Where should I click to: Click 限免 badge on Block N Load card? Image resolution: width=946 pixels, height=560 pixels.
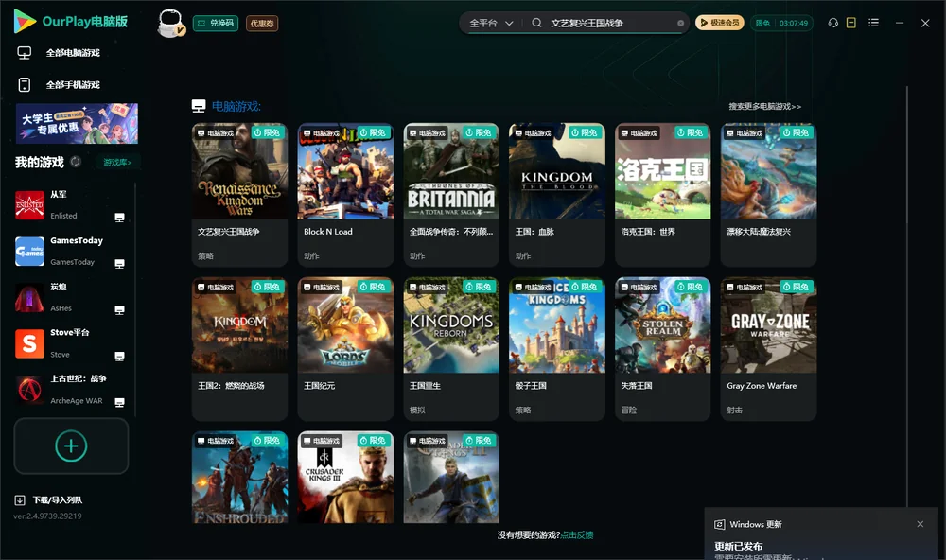374,132
